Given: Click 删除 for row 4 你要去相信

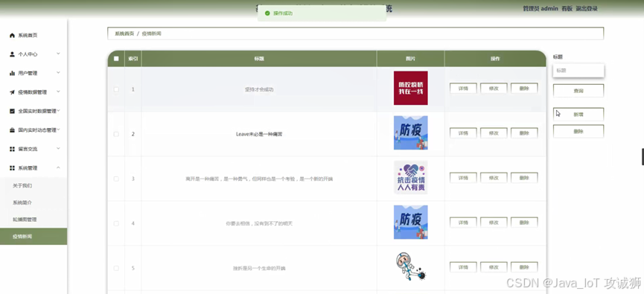Looking at the screenshot, I should point(524,223).
